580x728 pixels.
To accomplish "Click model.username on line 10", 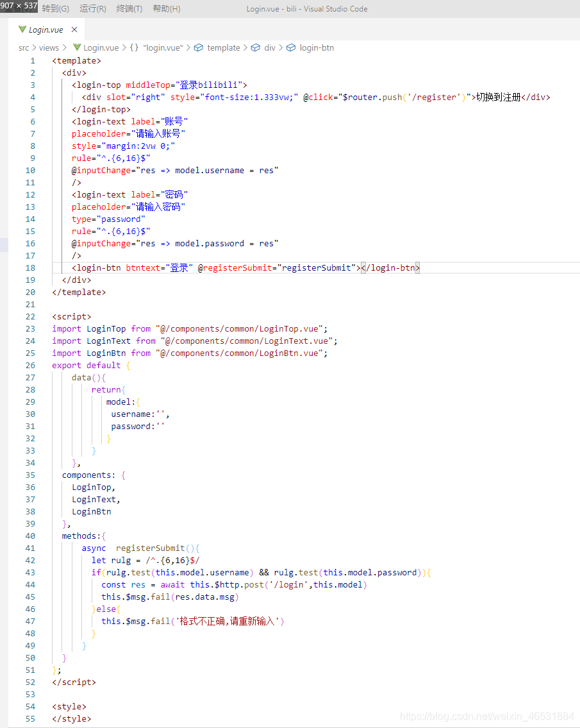I will coord(210,171).
